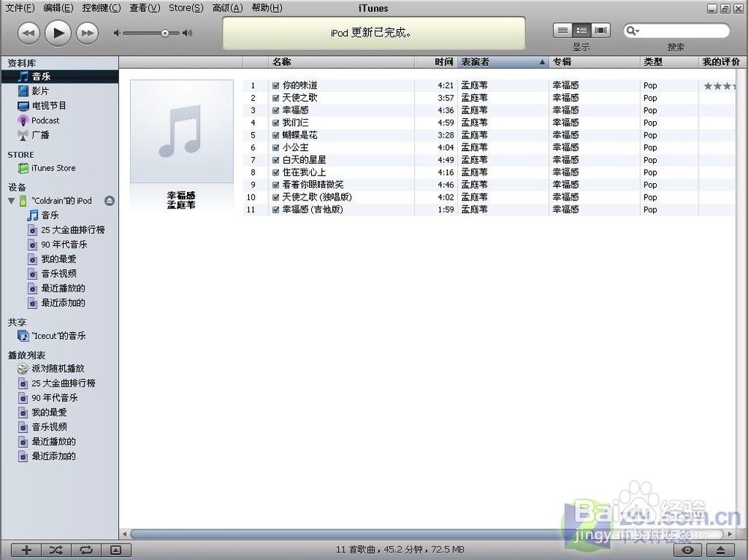748x560 pixels.
Task: Adjust the volume slider knob
Action: (x=165, y=33)
